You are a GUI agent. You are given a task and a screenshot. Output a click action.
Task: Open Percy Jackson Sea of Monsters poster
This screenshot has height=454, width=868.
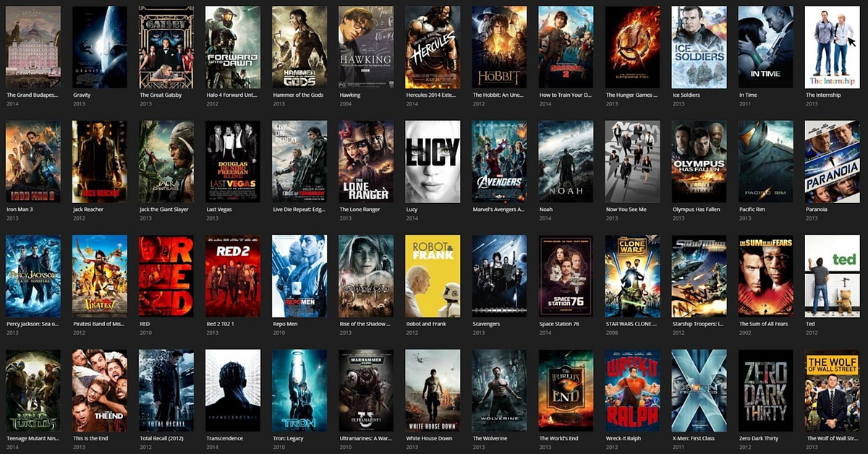coord(33,276)
